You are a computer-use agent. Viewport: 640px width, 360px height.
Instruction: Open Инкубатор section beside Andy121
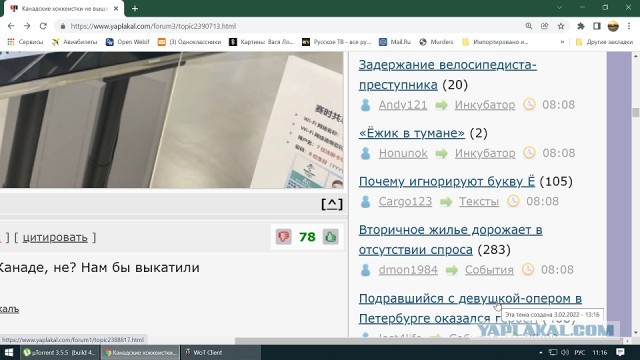point(485,105)
